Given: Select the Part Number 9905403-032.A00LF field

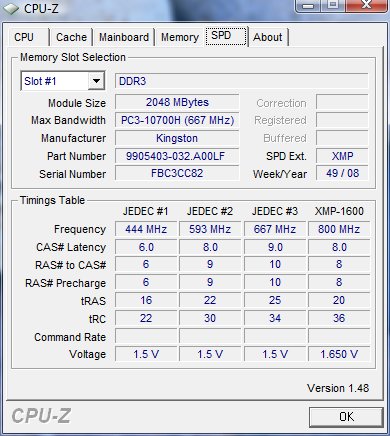Looking at the screenshot, I should coord(177,156).
